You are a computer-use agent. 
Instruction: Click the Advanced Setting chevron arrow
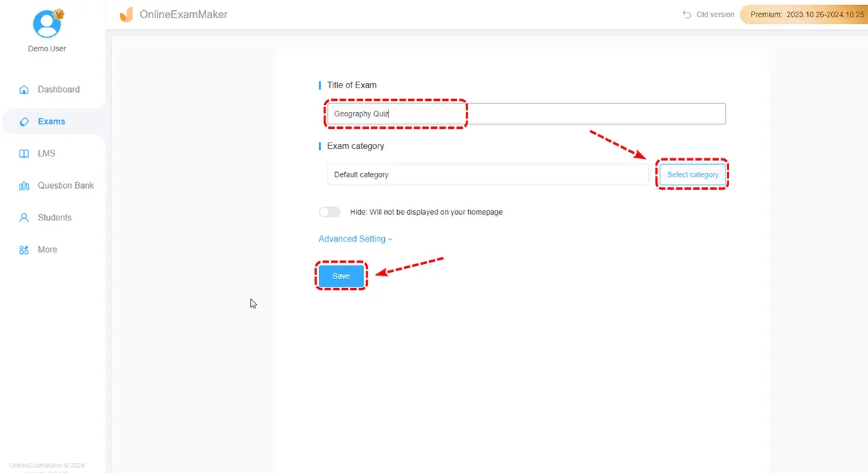pos(391,239)
